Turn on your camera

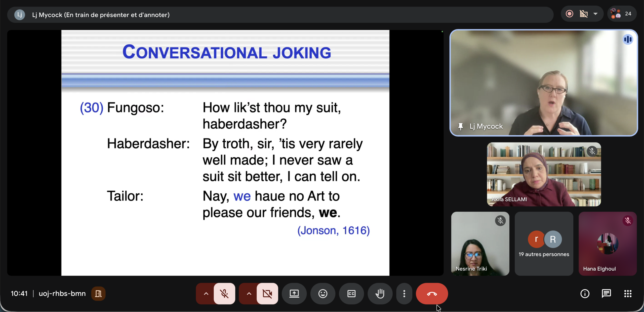267,294
